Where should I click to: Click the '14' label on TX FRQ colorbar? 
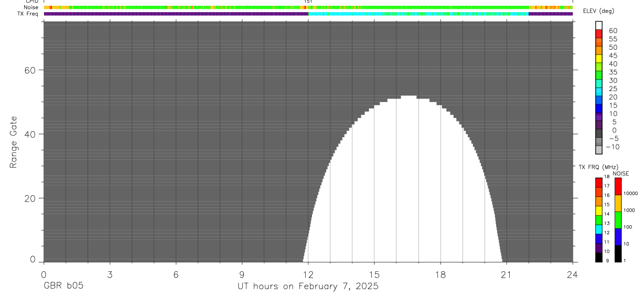607,214
